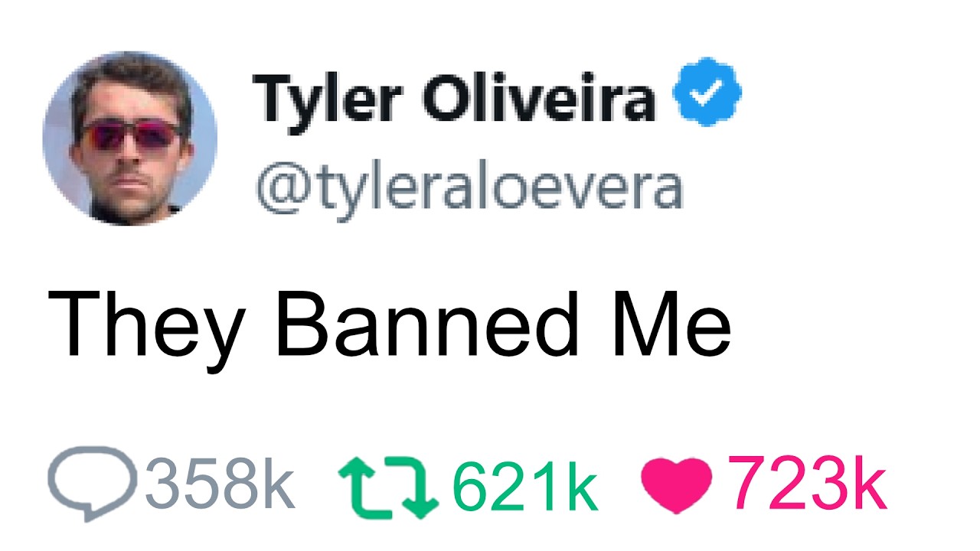Click the white checkmark inside the badge

coord(707,93)
